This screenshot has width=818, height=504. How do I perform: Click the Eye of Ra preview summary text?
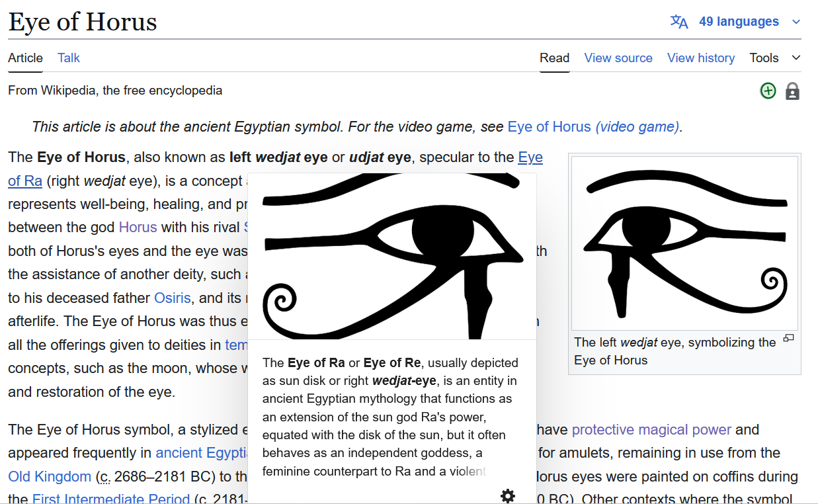[x=390, y=417]
